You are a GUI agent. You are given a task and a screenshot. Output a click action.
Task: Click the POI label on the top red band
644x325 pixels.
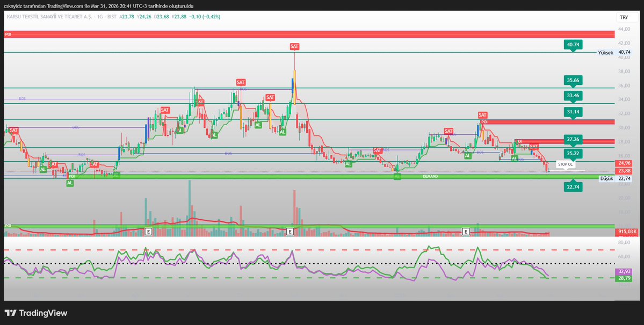(x=8, y=35)
